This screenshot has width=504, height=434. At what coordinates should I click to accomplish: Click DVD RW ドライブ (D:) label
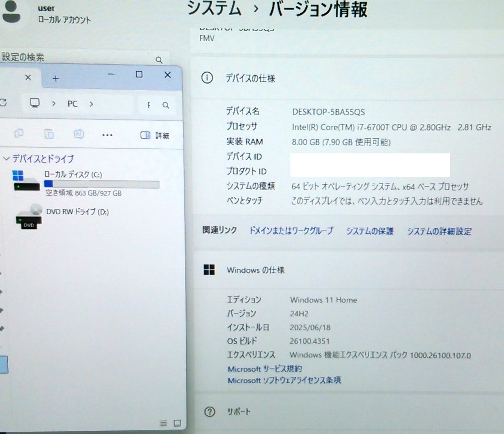(x=77, y=212)
